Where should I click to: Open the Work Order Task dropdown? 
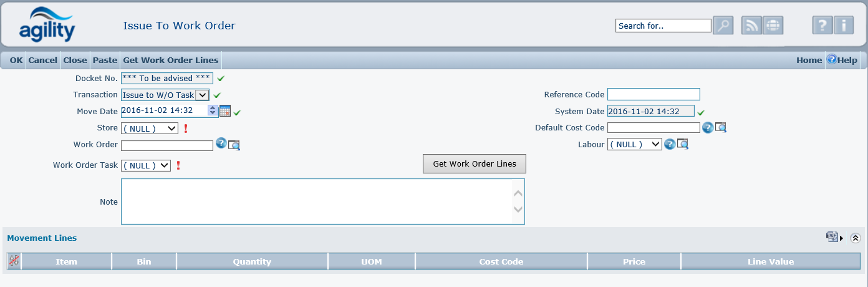pyautogui.click(x=146, y=165)
